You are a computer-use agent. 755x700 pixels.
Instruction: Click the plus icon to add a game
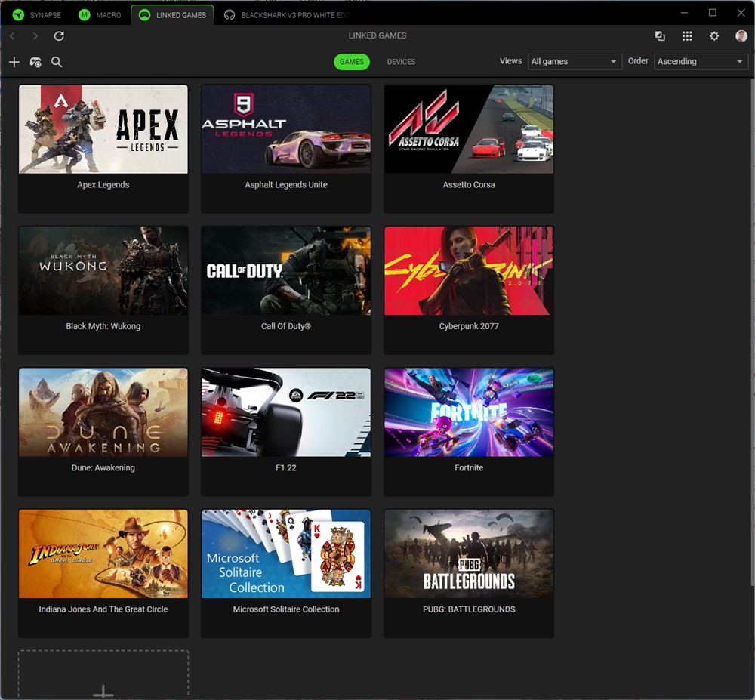[x=14, y=62]
